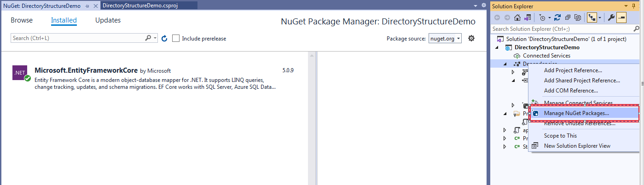Viewport: 644px width, 185px height.
Task: Refresh the NuGet package list
Action: tap(165, 38)
